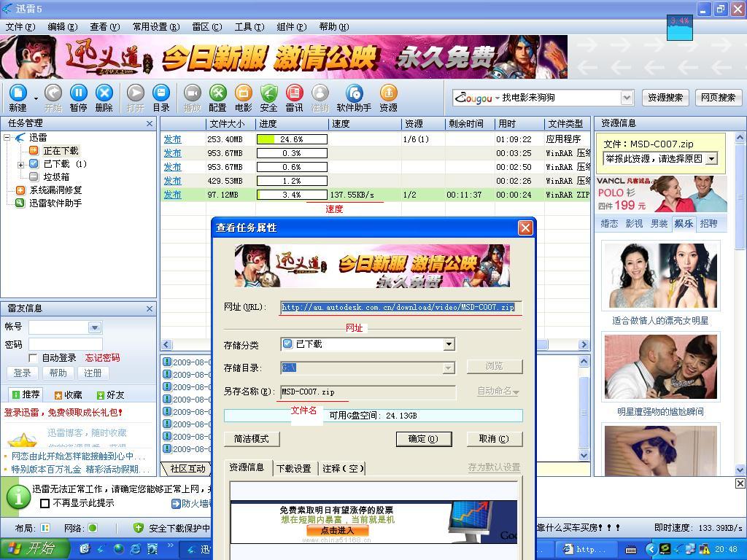The image size is (747, 560).
Task: Click the green 网络 network status icon
Action: [93, 528]
